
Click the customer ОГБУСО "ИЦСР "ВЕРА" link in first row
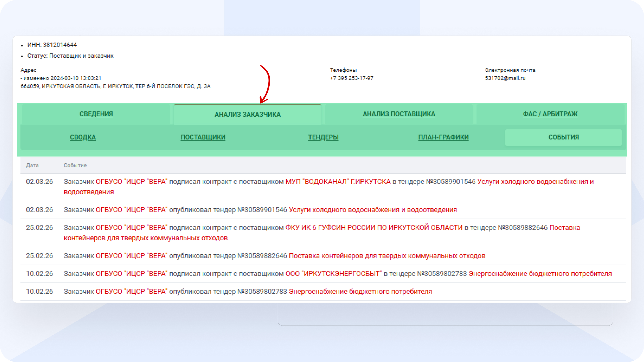click(131, 182)
